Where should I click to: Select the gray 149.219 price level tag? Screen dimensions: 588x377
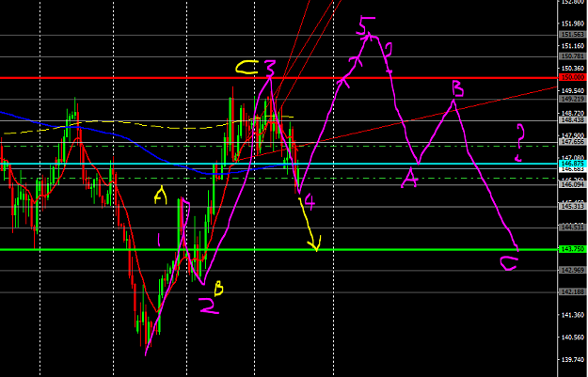(x=572, y=99)
